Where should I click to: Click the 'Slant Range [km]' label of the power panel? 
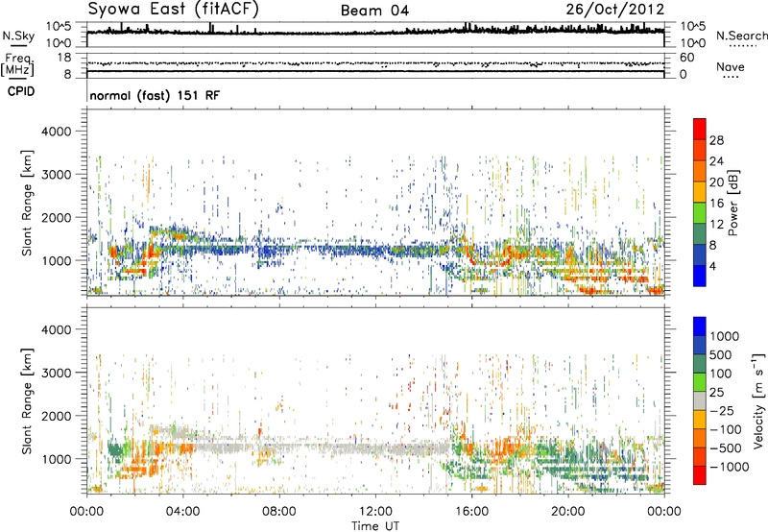[27, 203]
